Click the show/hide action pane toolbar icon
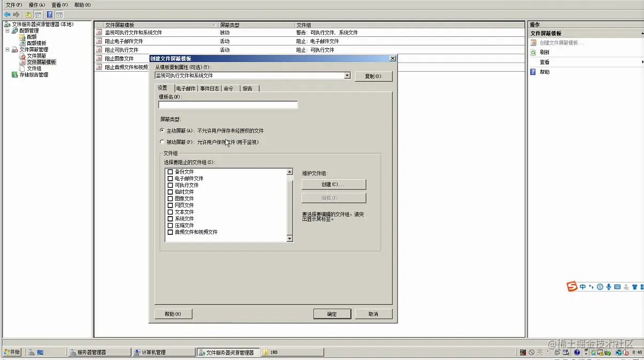 click(x=59, y=14)
